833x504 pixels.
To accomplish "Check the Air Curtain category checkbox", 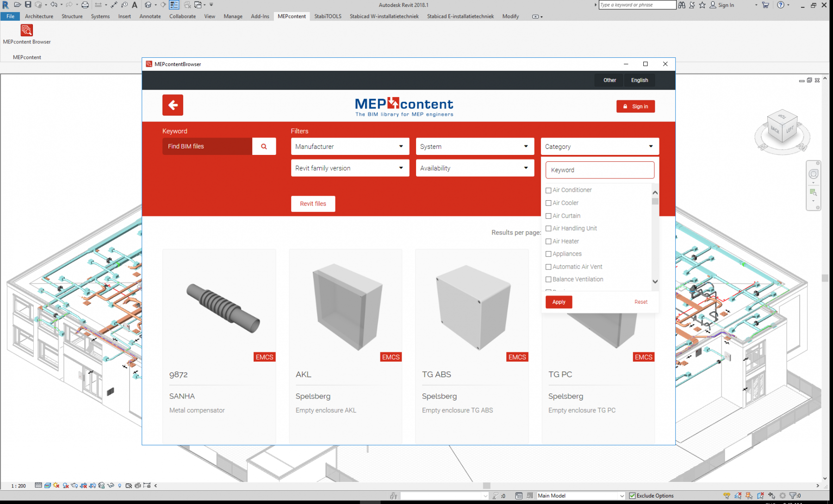I will coord(548,216).
